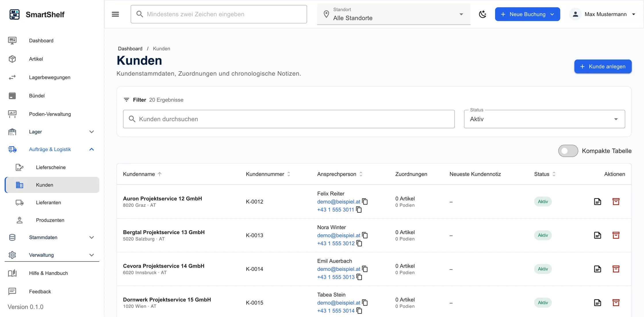Sort table by Status column

(x=545, y=174)
